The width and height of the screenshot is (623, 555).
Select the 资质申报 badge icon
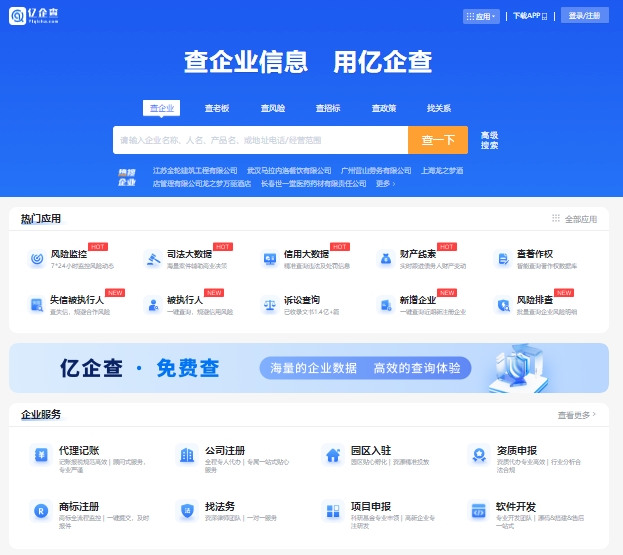coord(479,454)
